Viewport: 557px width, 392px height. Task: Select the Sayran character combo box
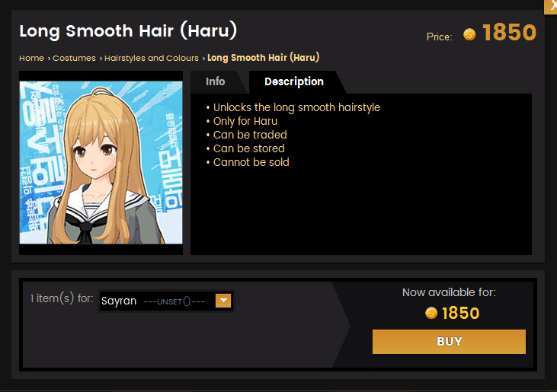(166, 301)
